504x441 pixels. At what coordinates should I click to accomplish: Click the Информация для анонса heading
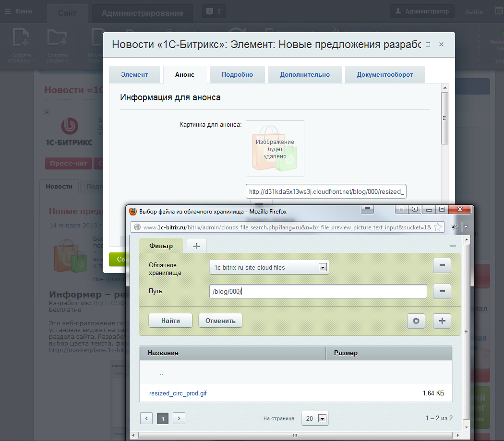pyautogui.click(x=170, y=97)
